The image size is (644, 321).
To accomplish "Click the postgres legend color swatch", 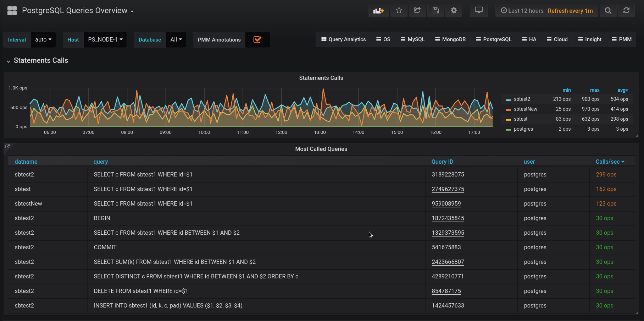I will 508,129.
